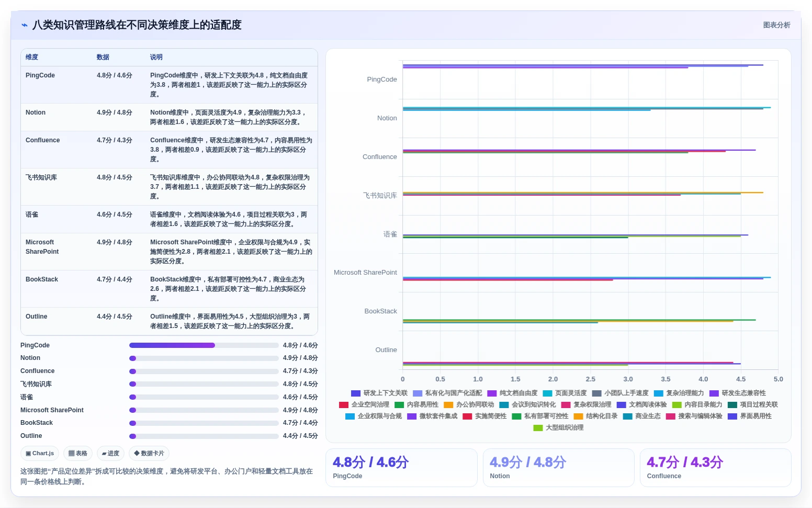The image size is (812, 508).
Task: Toggle the 会议到知识转化 legend entry
Action: [527, 404]
